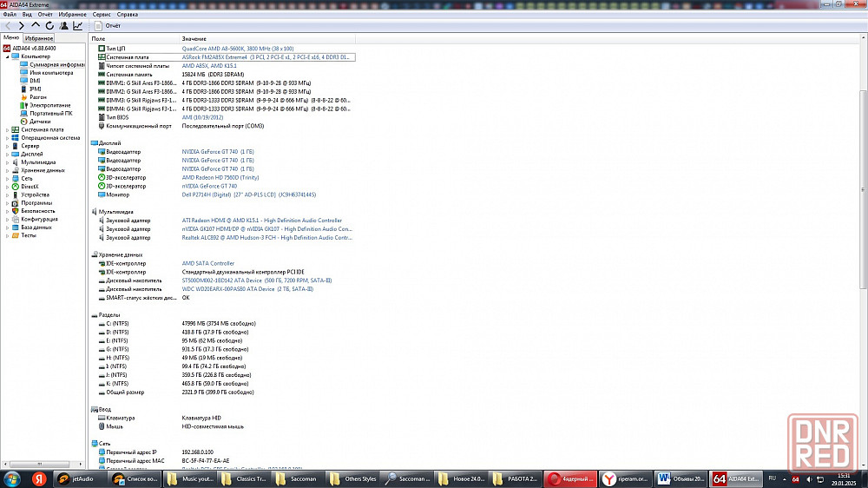Expand the Дисплей tree node
The image size is (868, 488).
pos(7,154)
